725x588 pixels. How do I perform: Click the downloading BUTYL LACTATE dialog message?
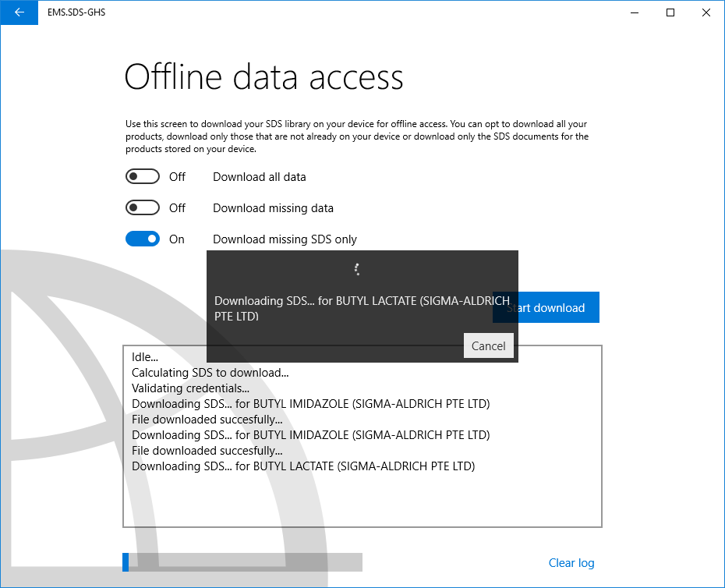(x=362, y=308)
